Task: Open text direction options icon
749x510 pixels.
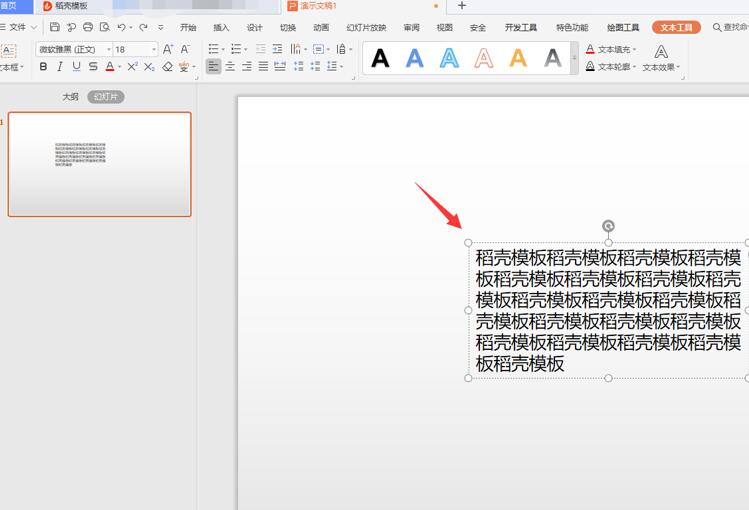Action: 296,49
